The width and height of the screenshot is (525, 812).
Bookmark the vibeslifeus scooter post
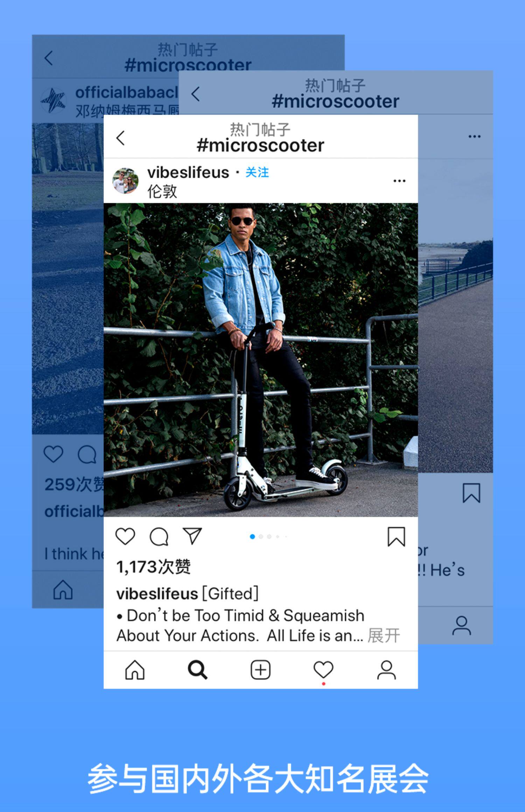pyautogui.click(x=396, y=537)
